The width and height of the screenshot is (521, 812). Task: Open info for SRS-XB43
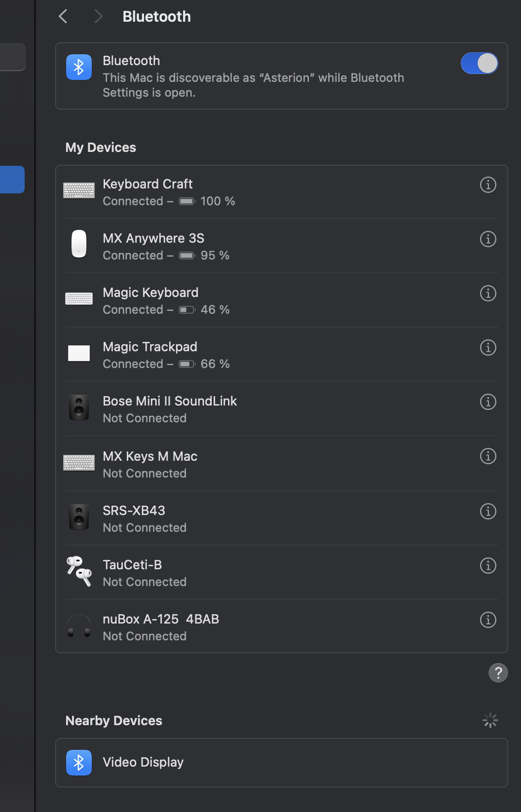pyautogui.click(x=488, y=512)
